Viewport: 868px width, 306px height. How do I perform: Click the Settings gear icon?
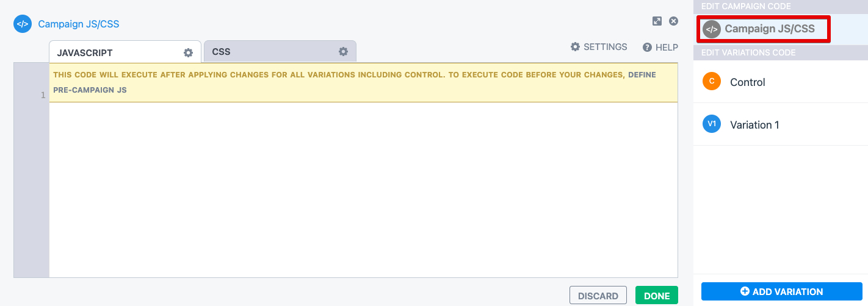(575, 47)
